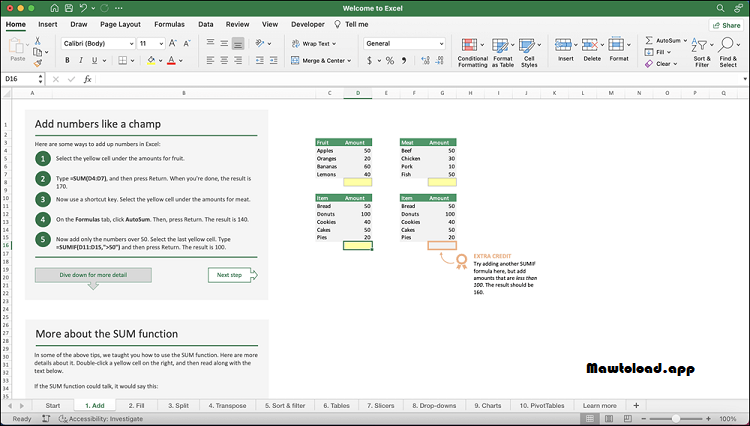Open the General number format dropdown
Viewport: 750px width, 426px height.
pyautogui.click(x=441, y=44)
